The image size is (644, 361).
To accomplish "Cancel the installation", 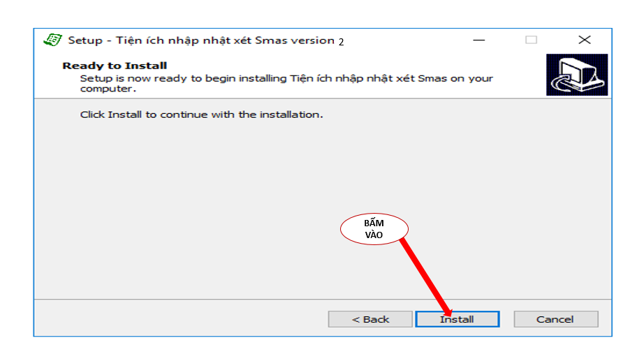I will coord(555,319).
